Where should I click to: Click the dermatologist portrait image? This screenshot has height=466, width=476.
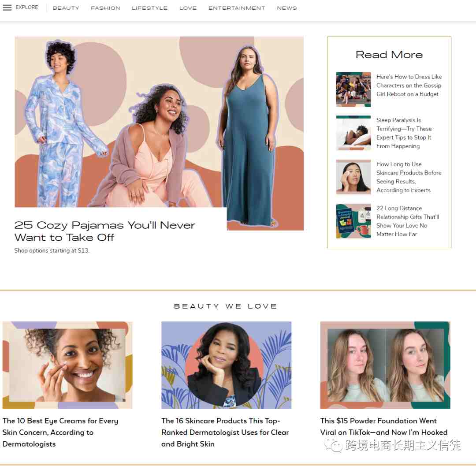pos(226,365)
